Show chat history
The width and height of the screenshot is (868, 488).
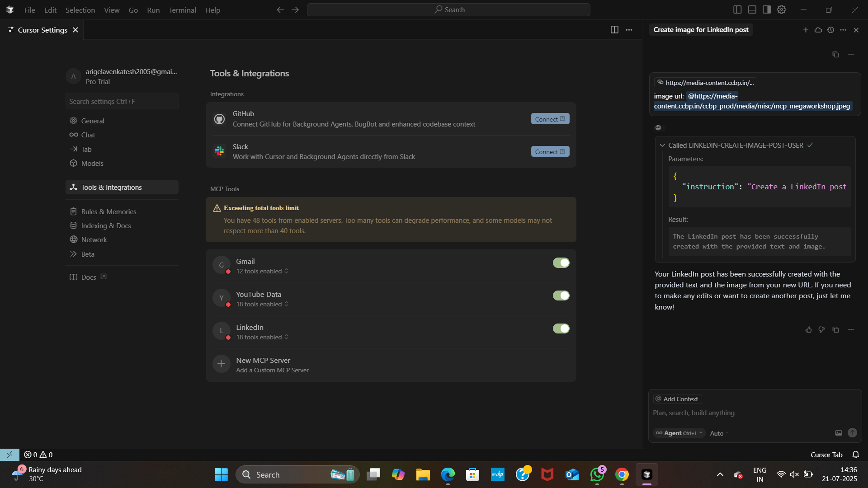[x=830, y=30]
